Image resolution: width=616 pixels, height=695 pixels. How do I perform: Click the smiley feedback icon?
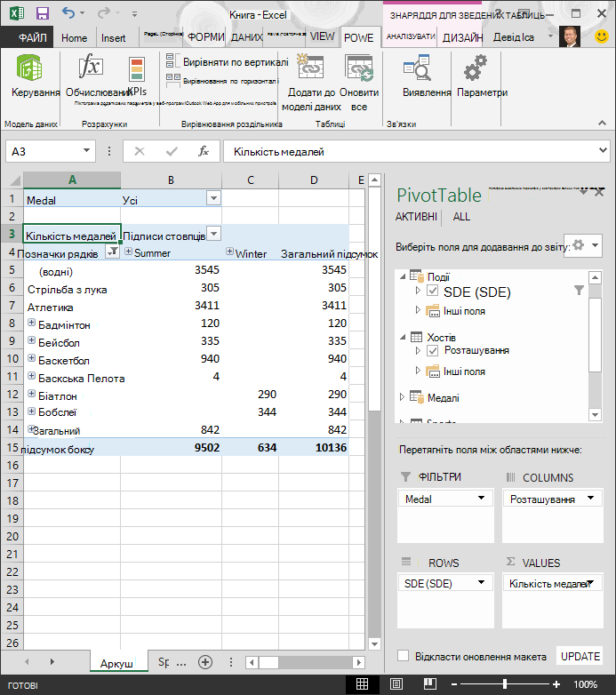[x=602, y=36]
